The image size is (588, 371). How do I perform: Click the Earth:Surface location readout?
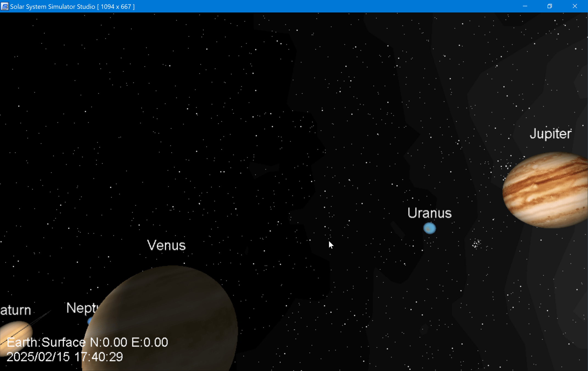[x=87, y=342]
